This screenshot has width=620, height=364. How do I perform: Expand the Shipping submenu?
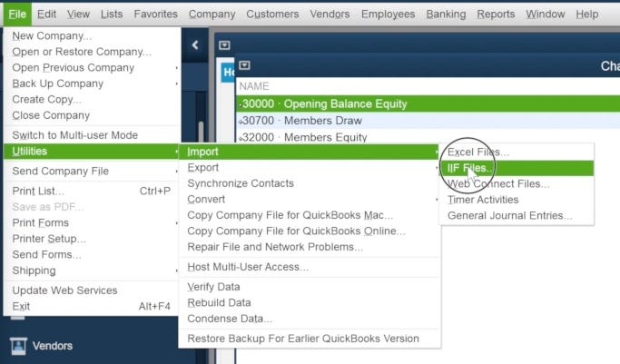click(x=92, y=271)
